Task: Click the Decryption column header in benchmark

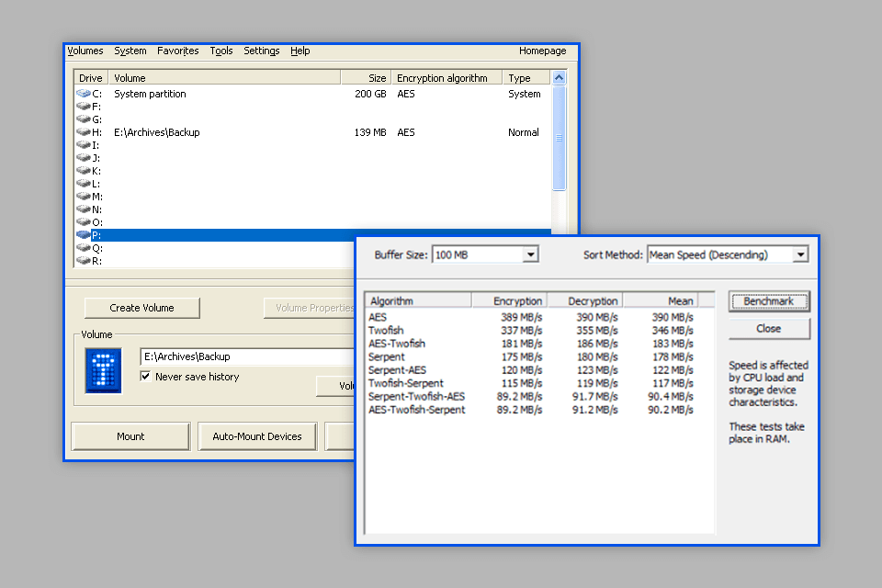Action: click(x=585, y=301)
